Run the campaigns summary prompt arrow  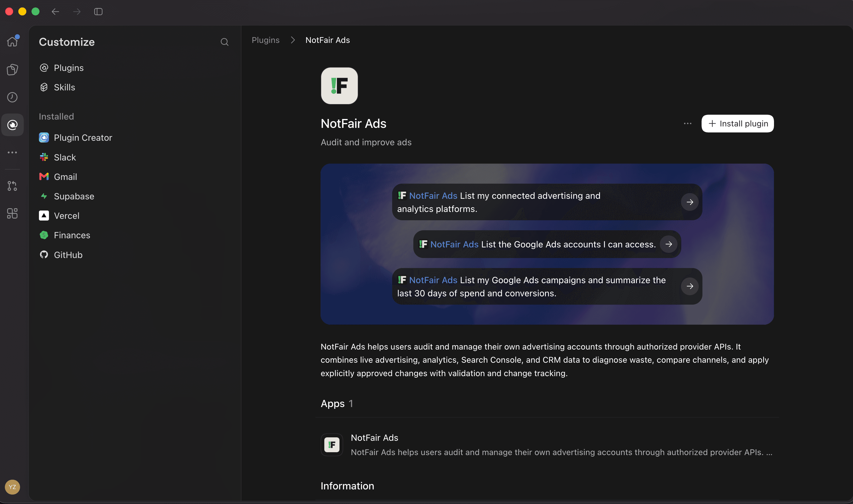(x=690, y=286)
